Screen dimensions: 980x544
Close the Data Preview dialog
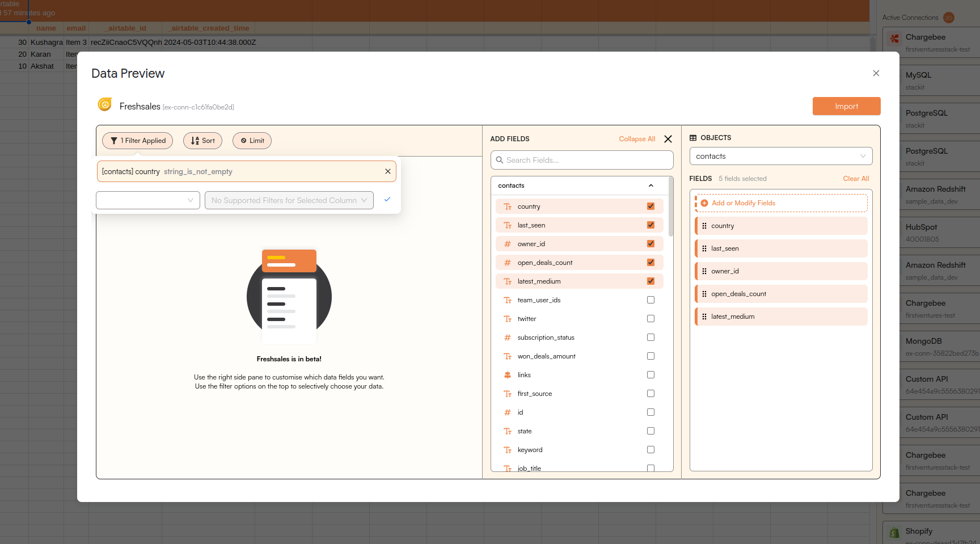click(876, 73)
